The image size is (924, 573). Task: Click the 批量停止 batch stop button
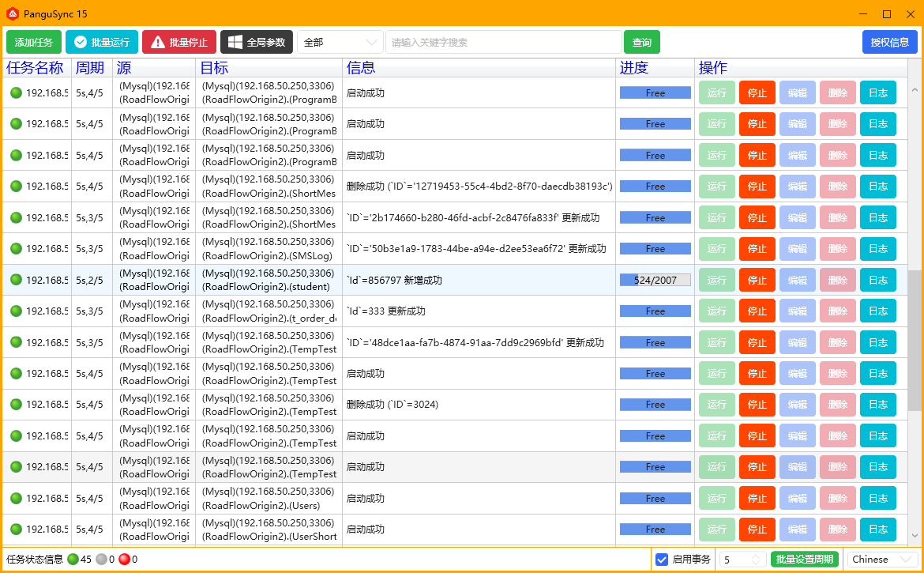click(x=179, y=43)
